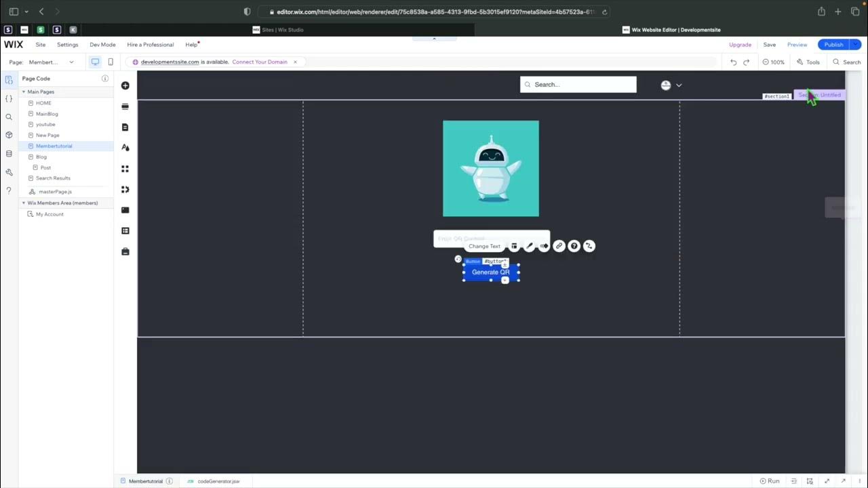Open the Page selector dropdown

pos(52,62)
